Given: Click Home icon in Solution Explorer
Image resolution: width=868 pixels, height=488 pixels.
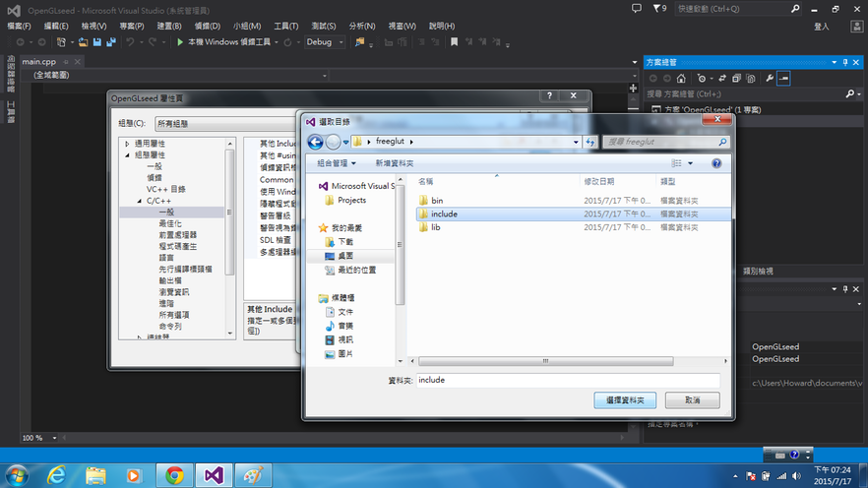Looking at the screenshot, I should (681, 79).
